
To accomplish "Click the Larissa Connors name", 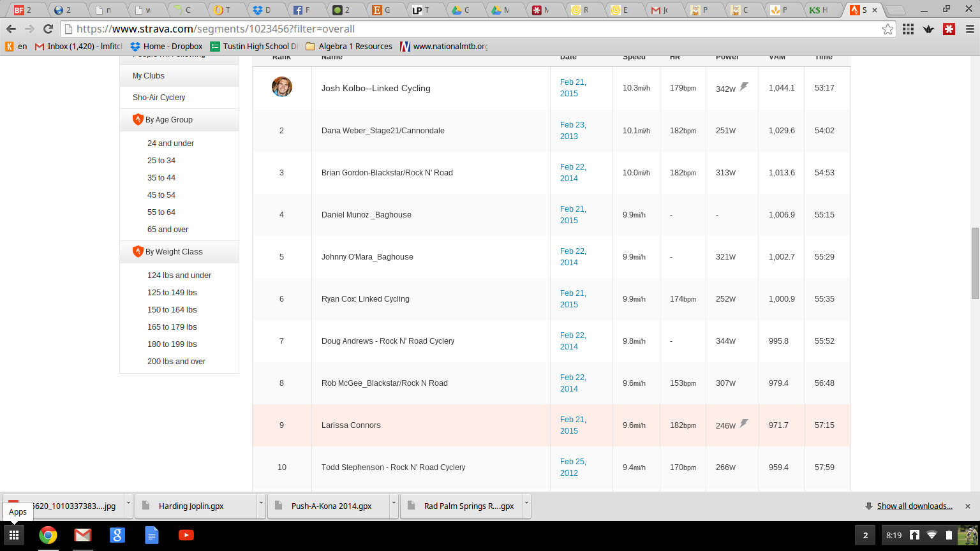I will (x=351, y=425).
